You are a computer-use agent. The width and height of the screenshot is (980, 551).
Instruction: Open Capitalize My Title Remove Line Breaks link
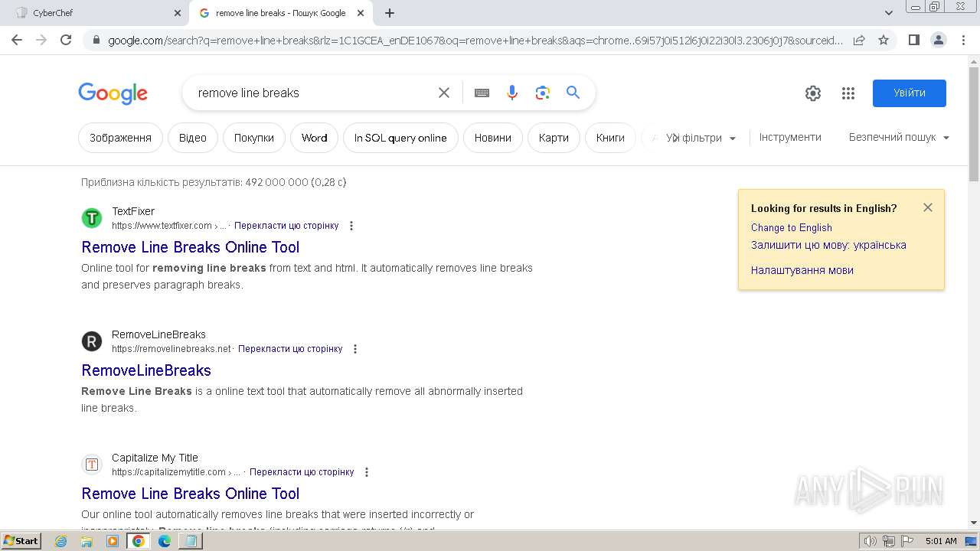pos(191,494)
